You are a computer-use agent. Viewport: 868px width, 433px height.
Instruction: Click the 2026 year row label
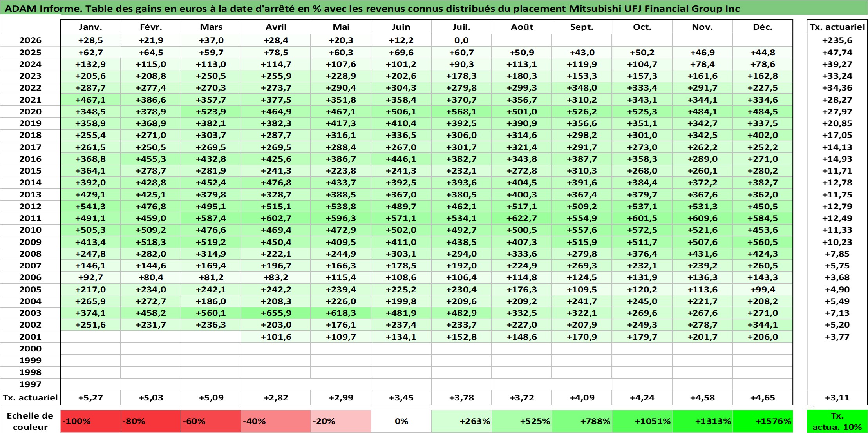(30, 40)
